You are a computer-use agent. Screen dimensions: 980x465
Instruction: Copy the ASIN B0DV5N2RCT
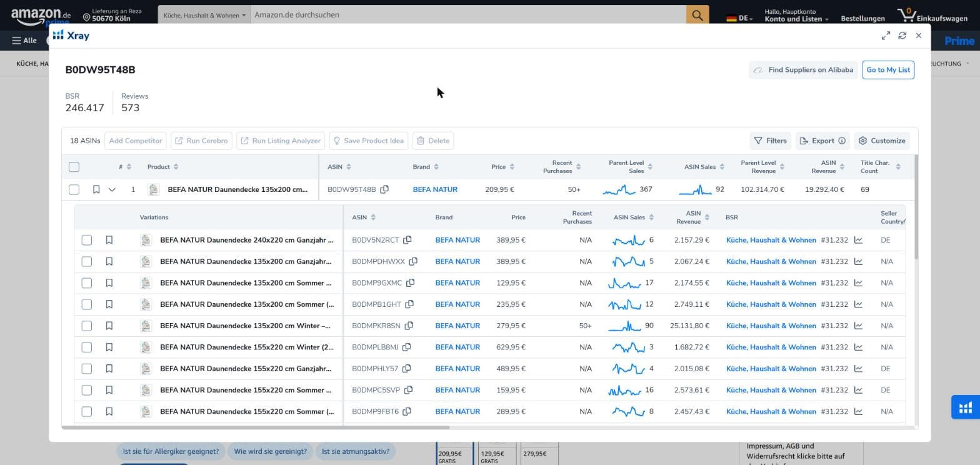click(x=407, y=240)
